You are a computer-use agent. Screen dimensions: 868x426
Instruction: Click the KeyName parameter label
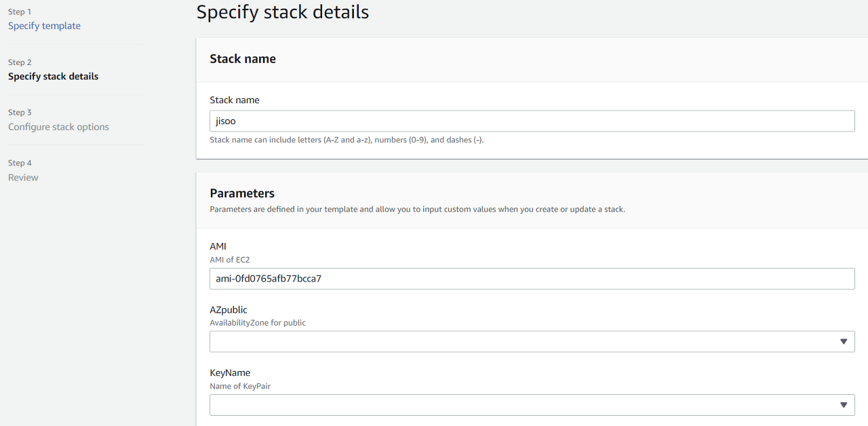click(x=230, y=373)
